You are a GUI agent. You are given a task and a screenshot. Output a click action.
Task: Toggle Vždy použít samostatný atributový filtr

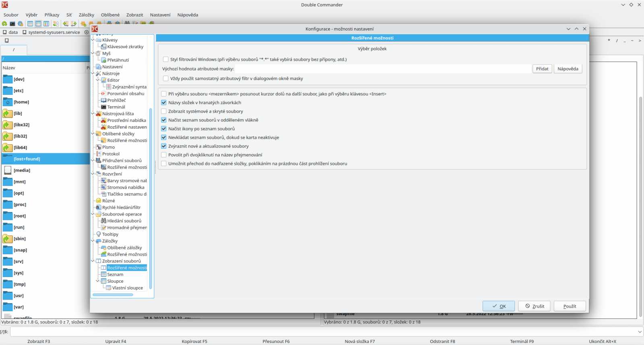(165, 79)
